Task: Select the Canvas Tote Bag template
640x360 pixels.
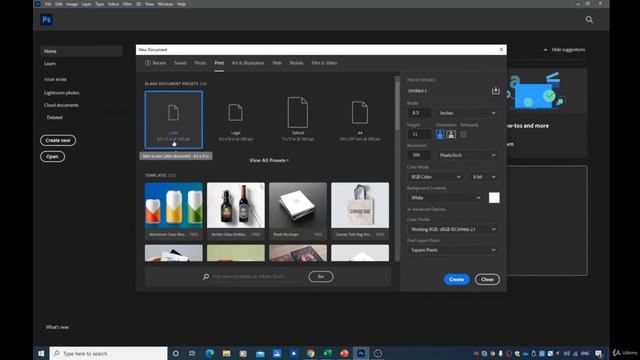Action: (x=360, y=211)
